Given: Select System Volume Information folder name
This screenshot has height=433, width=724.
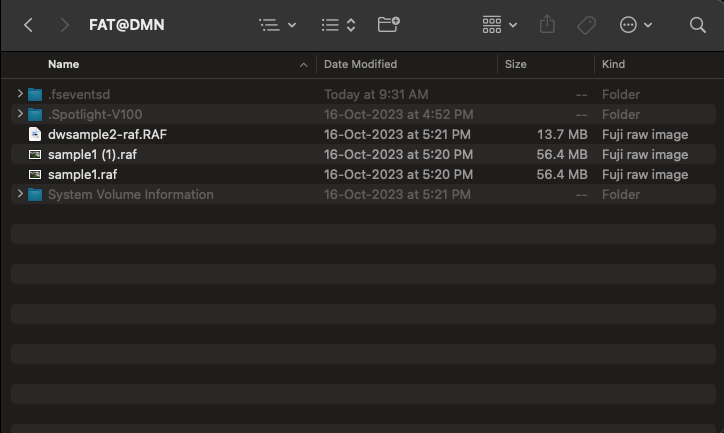Looking at the screenshot, I should click(131, 194).
